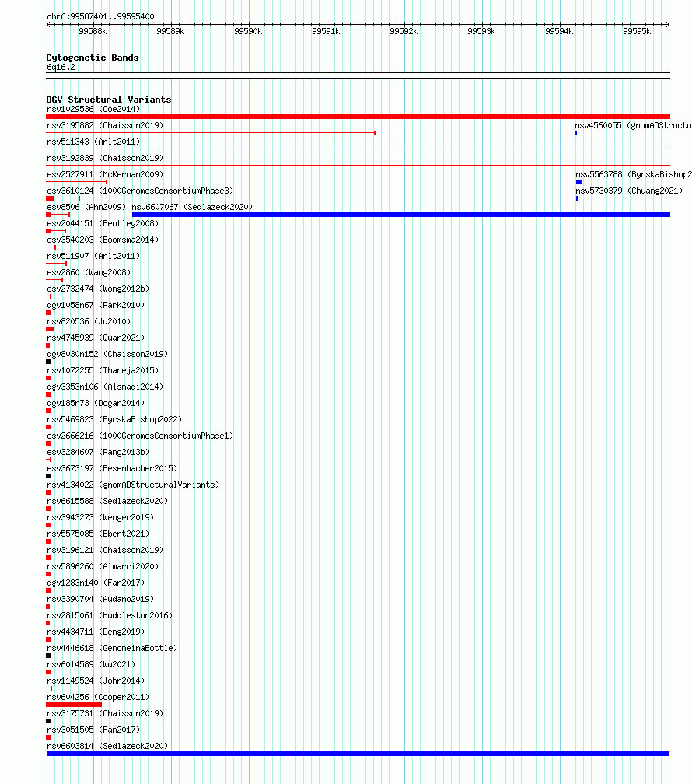The width and height of the screenshot is (692, 784).
Task: Select esv3673197 (Besenbacher2015) label
Action: click(x=112, y=468)
